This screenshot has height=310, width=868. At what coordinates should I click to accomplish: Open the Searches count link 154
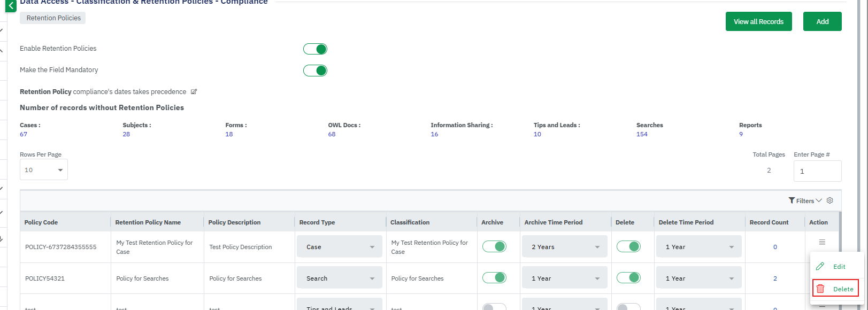(642, 134)
